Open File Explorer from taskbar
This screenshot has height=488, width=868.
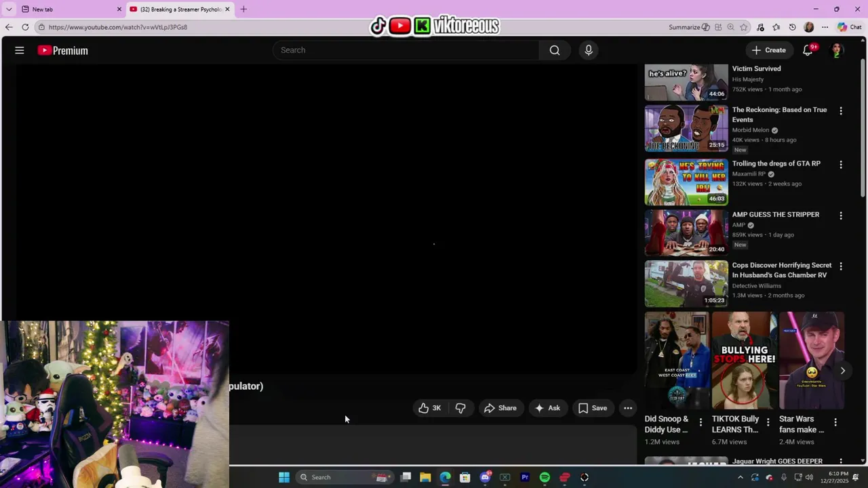click(x=425, y=477)
